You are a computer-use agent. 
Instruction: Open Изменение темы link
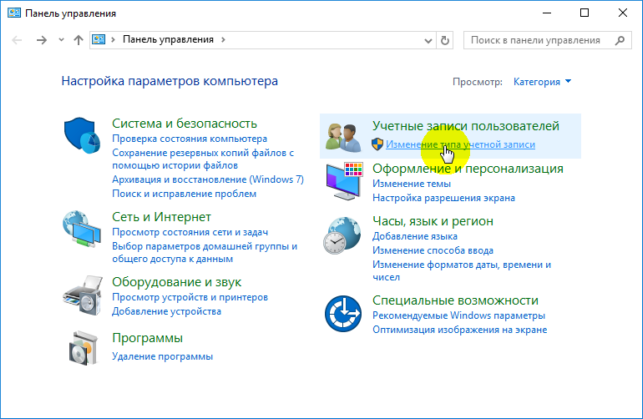[411, 184]
